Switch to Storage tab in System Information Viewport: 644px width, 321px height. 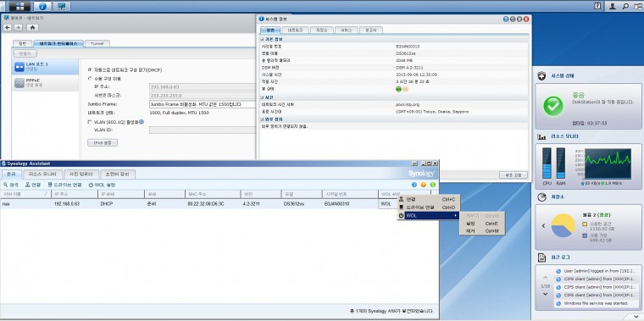[322, 30]
